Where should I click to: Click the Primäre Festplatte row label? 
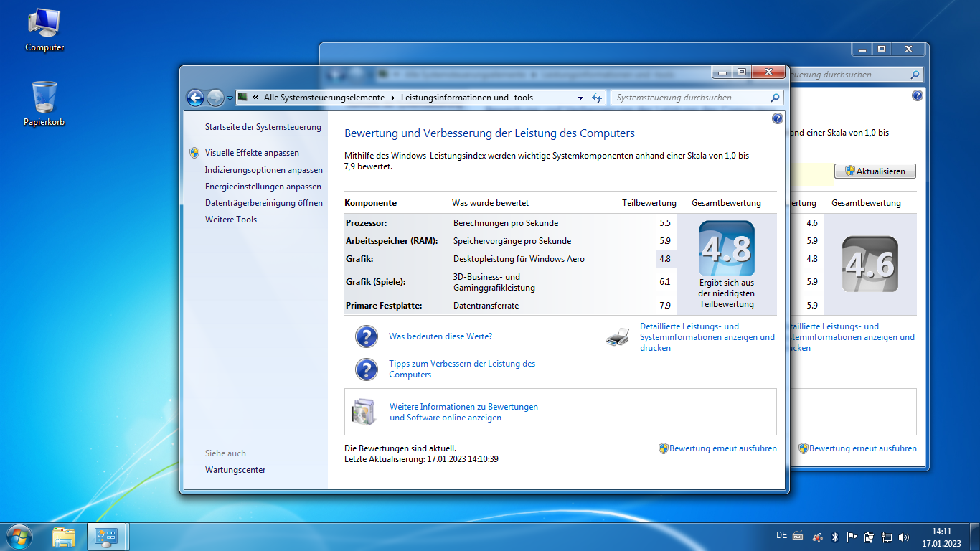click(384, 306)
